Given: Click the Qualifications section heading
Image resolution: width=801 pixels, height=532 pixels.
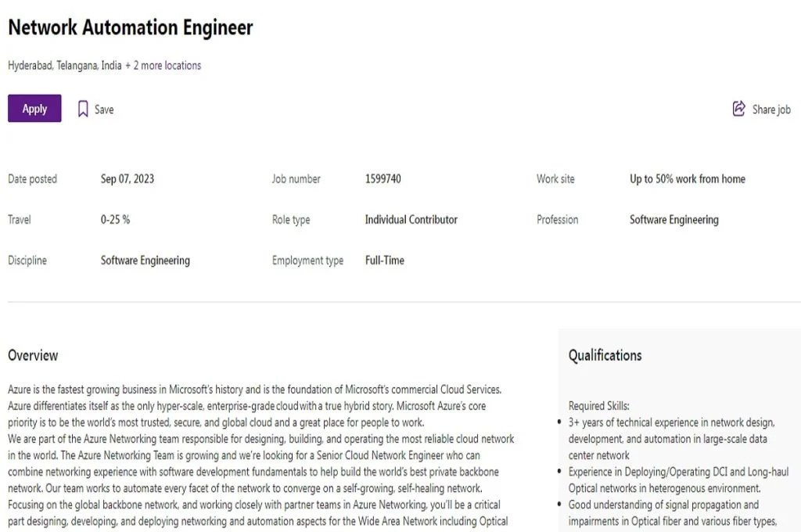Looking at the screenshot, I should point(605,355).
